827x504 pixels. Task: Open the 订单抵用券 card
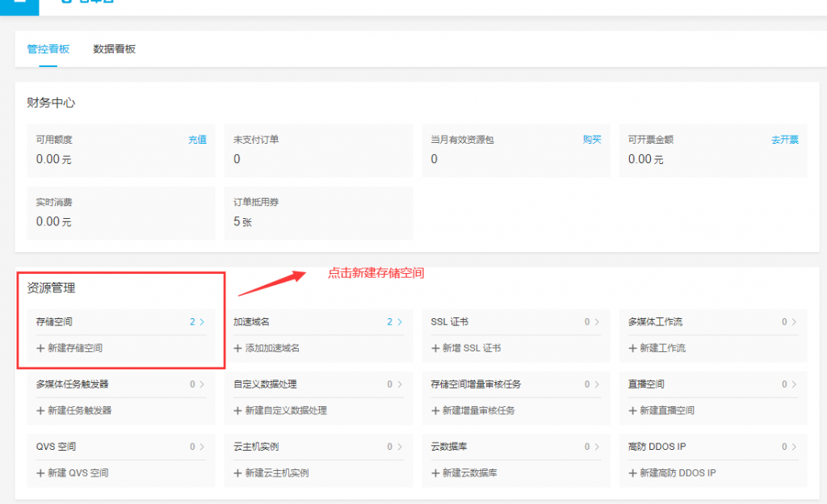318,213
